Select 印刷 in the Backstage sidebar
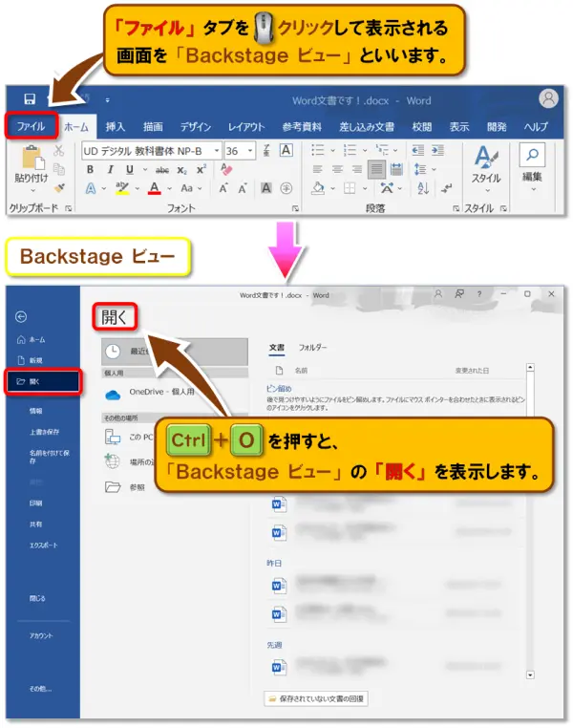Screen dimensions: 573x728 coord(35,503)
